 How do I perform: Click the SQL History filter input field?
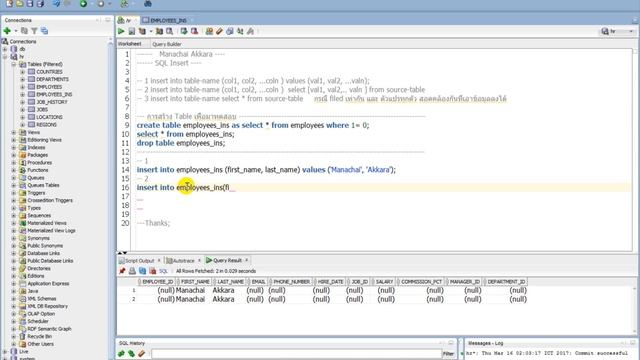click(296, 353)
